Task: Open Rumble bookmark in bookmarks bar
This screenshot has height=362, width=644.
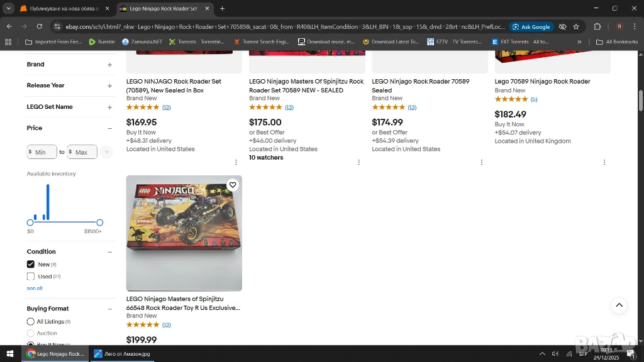Action: (102, 42)
